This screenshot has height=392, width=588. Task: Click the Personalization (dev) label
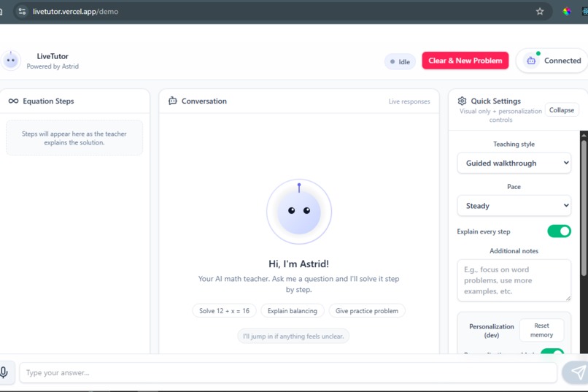[x=491, y=331]
